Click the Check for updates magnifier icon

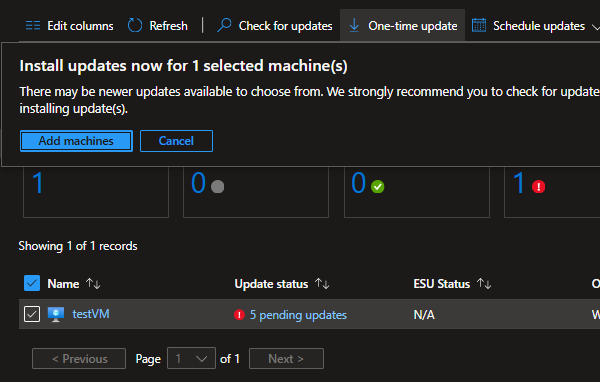(225, 25)
